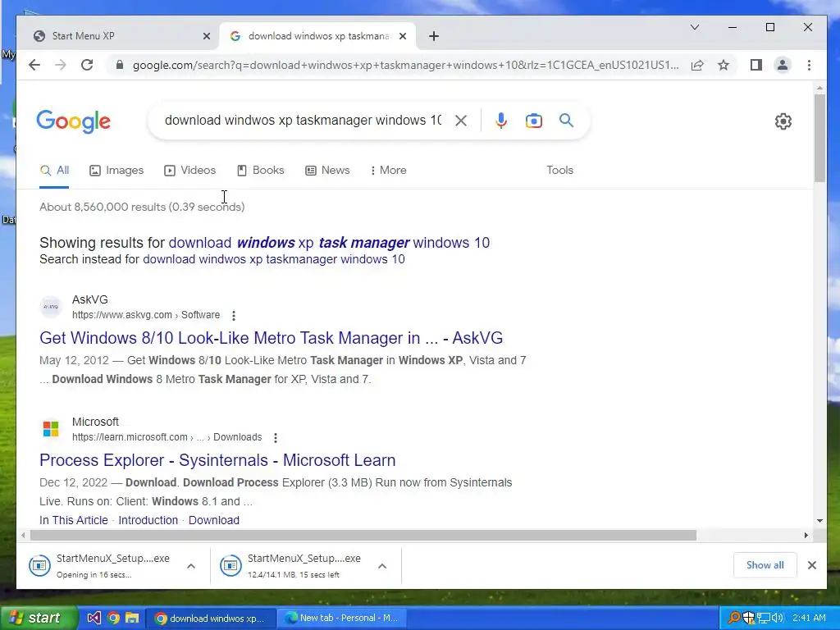Select the All results tab
This screenshot has height=630, width=840.
tap(54, 171)
